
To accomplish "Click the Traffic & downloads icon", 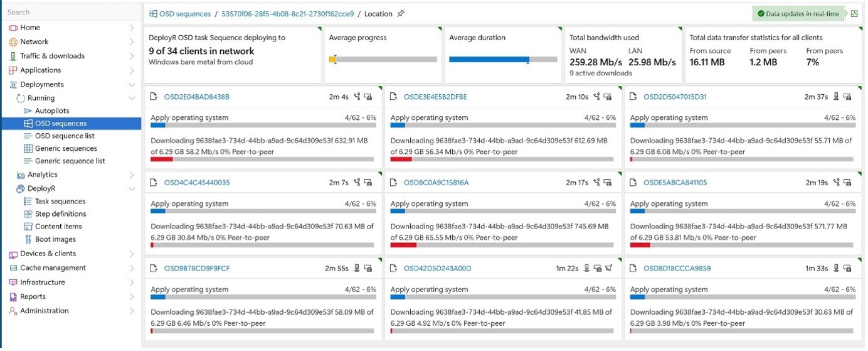I will tap(13, 56).
